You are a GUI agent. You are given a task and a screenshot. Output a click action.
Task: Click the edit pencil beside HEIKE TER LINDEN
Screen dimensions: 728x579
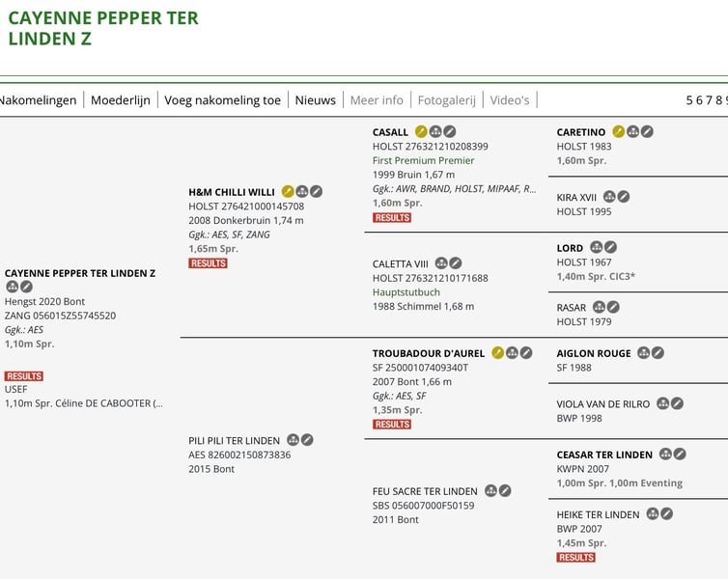click(666, 514)
